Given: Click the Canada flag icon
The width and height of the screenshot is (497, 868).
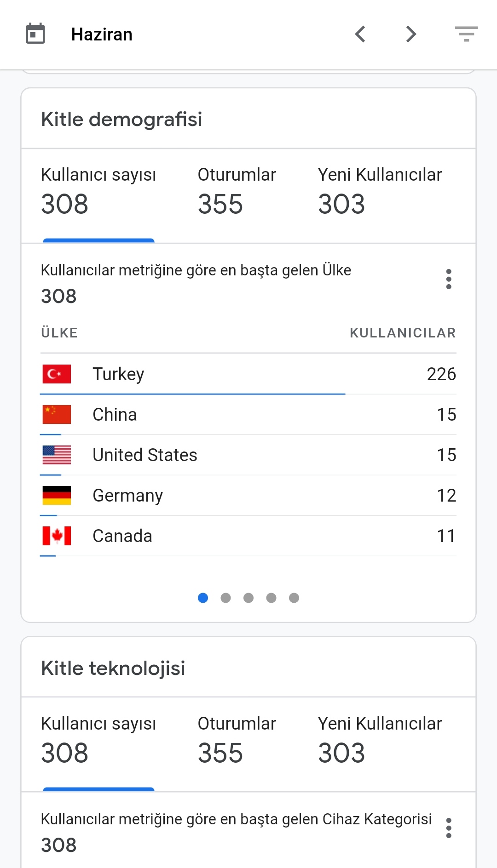Looking at the screenshot, I should point(57,536).
